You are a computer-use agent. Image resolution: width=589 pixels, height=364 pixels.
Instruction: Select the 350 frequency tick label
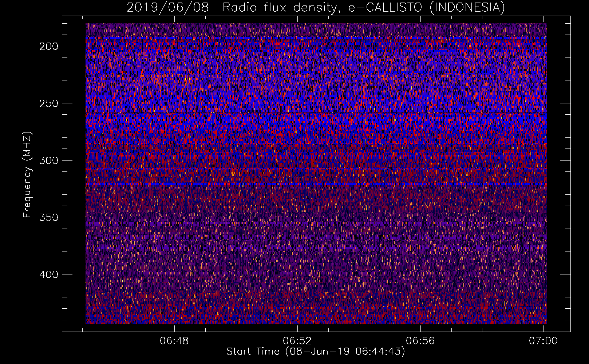[x=49, y=217]
